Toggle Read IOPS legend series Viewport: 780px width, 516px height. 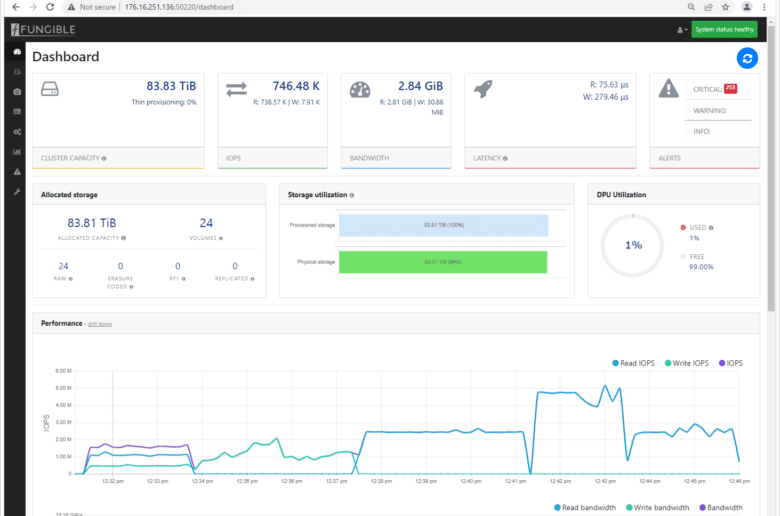click(633, 363)
